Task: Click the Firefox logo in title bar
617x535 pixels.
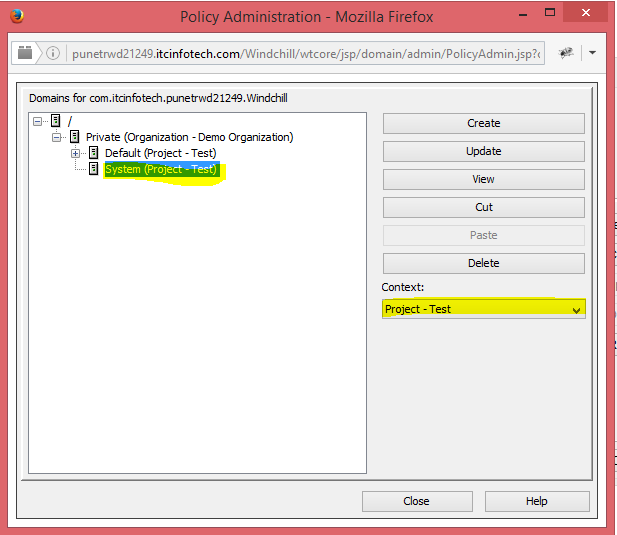Action: click(17, 16)
